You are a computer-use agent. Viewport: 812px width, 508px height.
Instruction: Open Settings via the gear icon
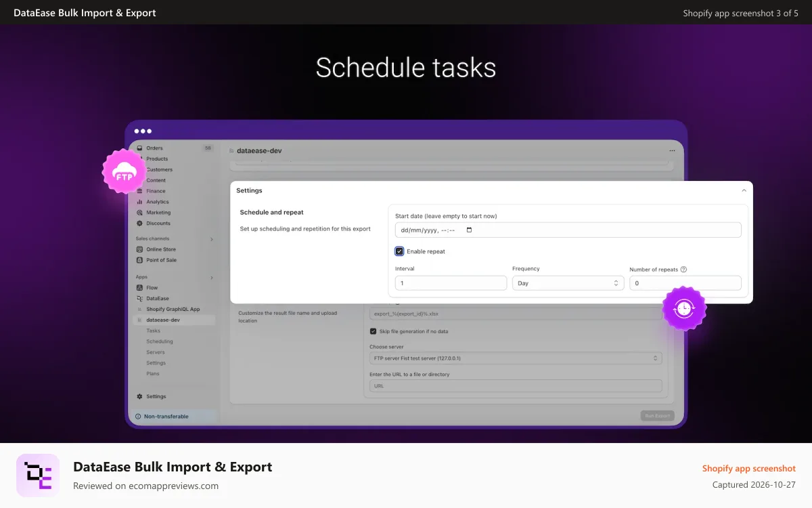140,396
